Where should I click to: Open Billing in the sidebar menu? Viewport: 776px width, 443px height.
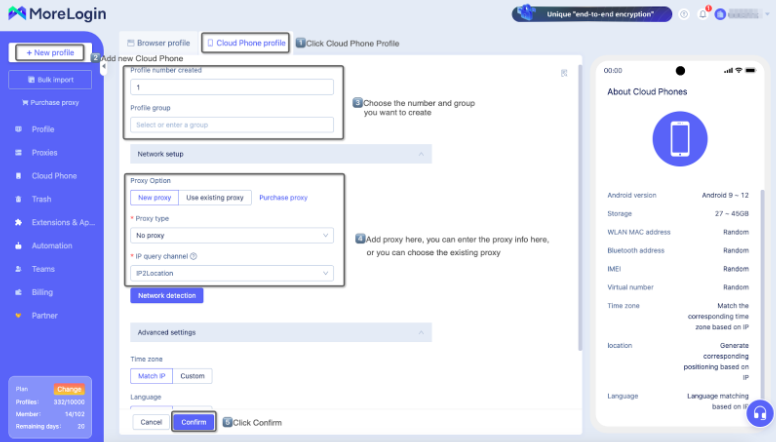pyautogui.click(x=42, y=292)
